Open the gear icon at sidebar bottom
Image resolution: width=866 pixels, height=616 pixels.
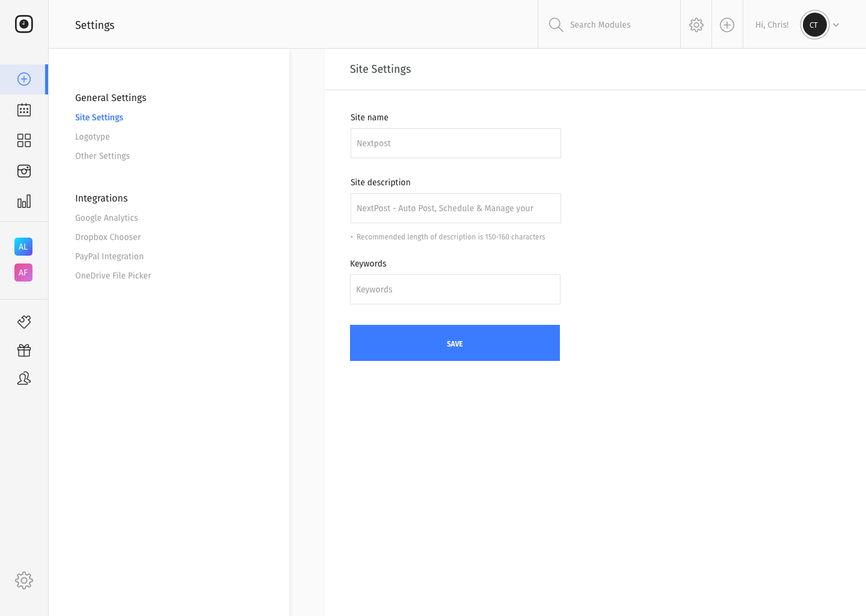24,581
